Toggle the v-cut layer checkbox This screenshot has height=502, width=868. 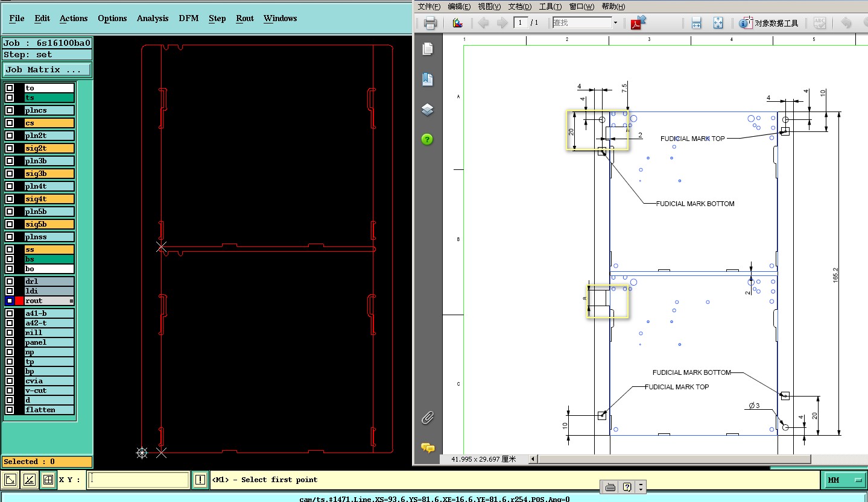pos(10,391)
